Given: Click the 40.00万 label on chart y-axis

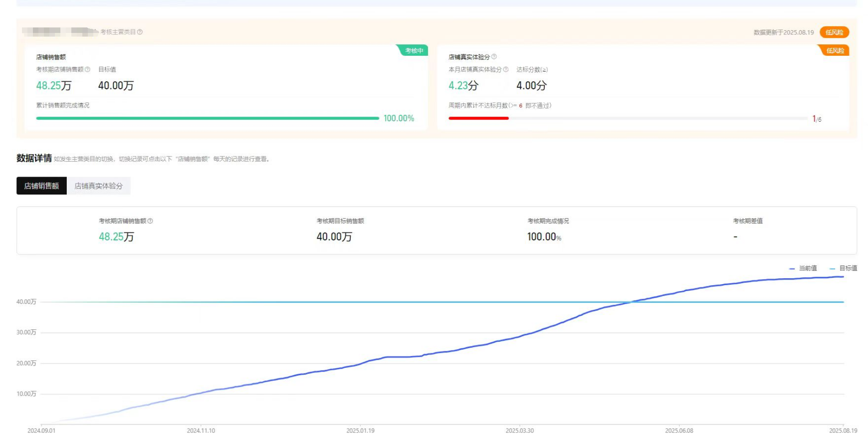Looking at the screenshot, I should [26, 302].
